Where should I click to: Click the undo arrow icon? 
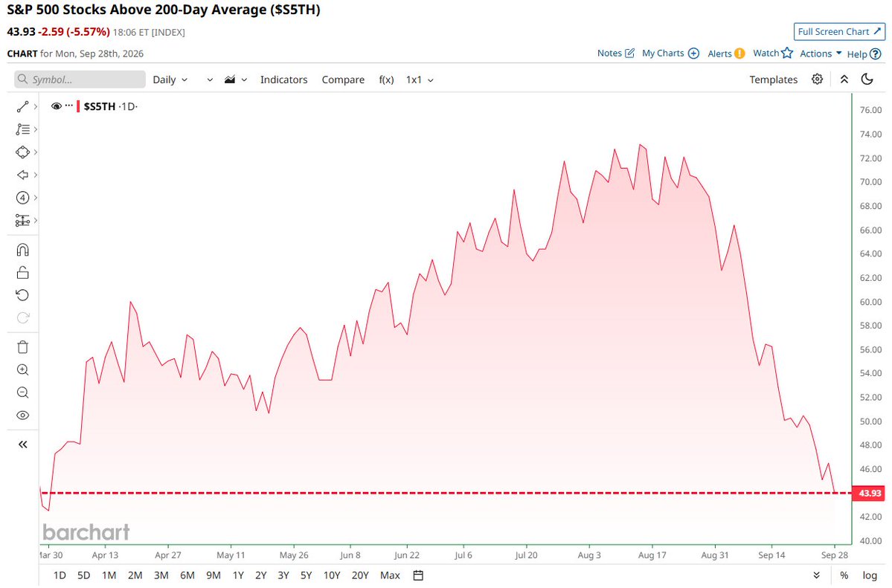click(x=22, y=294)
